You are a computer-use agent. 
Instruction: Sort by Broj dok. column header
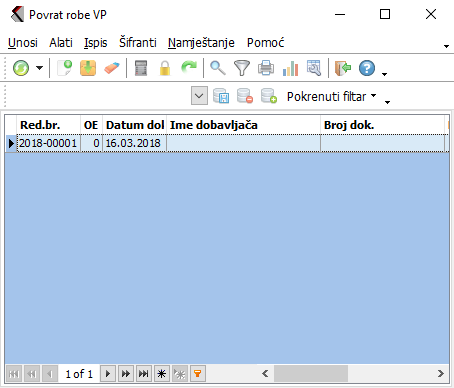(383, 125)
